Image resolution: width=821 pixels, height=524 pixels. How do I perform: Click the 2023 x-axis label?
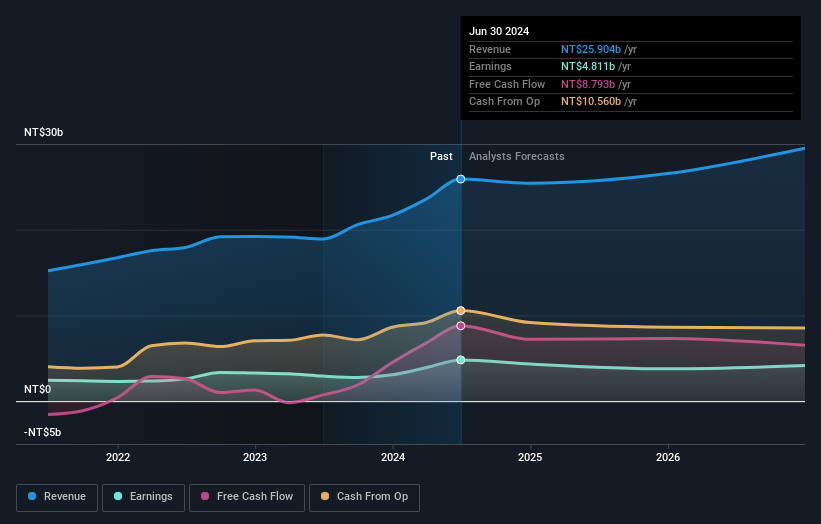point(255,457)
